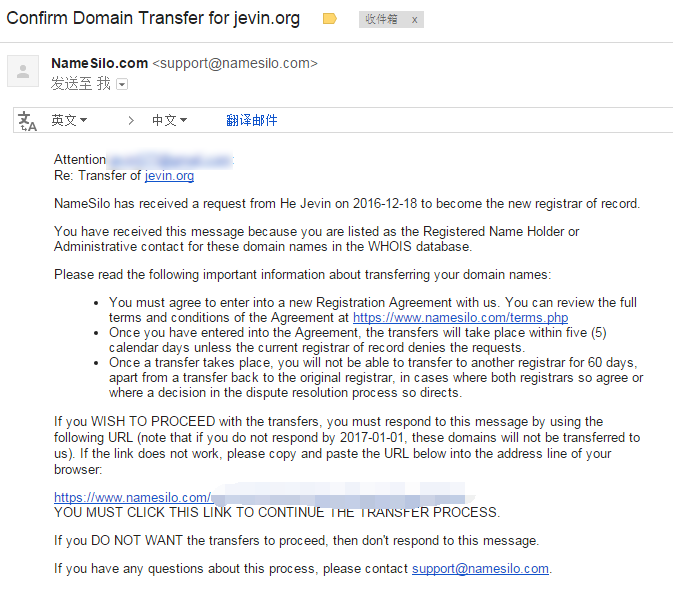Remove the 收件箱 label with the x
Image resolution: width=673 pixels, height=598 pixels.
pyautogui.click(x=414, y=20)
